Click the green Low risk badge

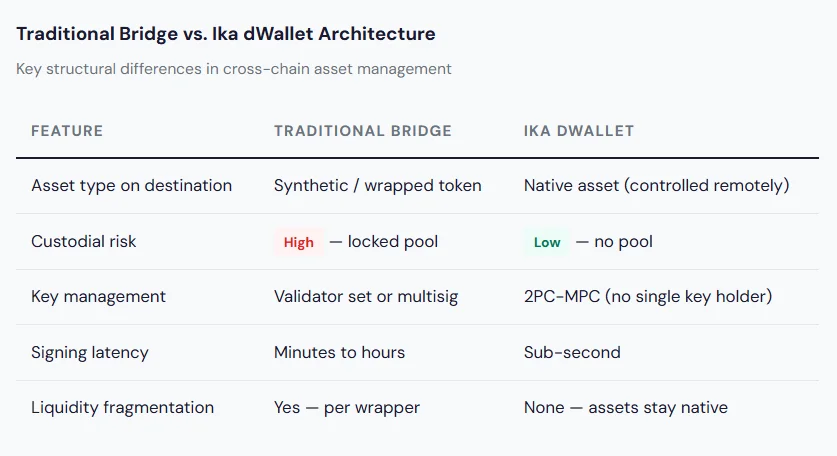(547, 242)
